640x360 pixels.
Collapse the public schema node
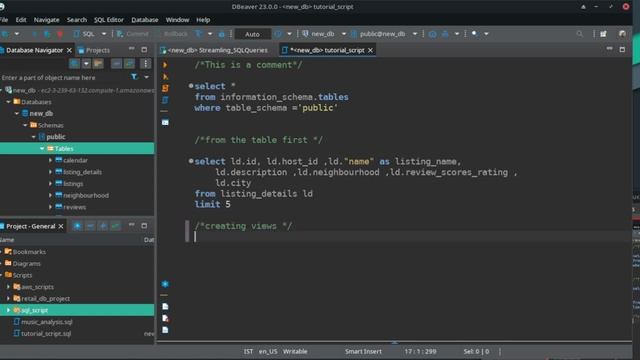(33, 137)
